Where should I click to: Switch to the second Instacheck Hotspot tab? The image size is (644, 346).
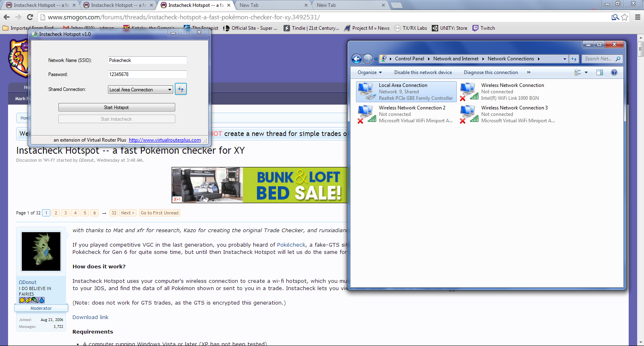tap(118, 5)
